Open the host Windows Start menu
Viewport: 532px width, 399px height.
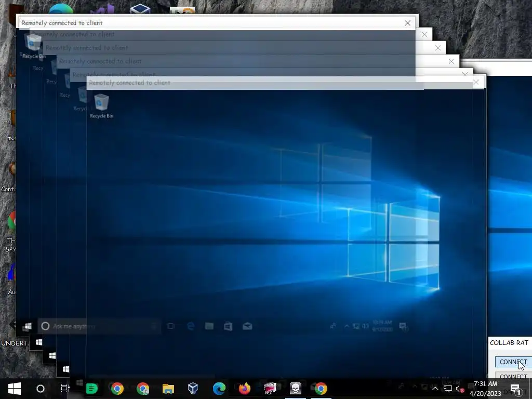pyautogui.click(x=14, y=389)
